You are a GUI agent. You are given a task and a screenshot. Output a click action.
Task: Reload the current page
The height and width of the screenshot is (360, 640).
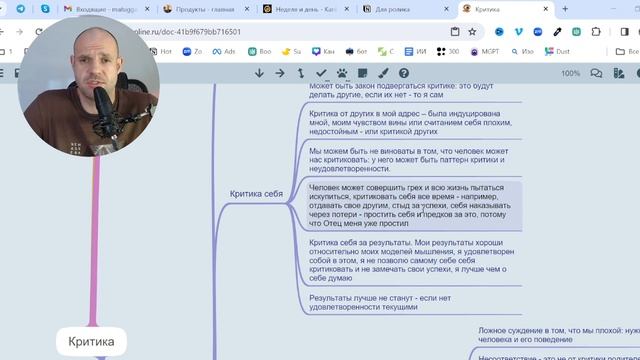coord(39,31)
